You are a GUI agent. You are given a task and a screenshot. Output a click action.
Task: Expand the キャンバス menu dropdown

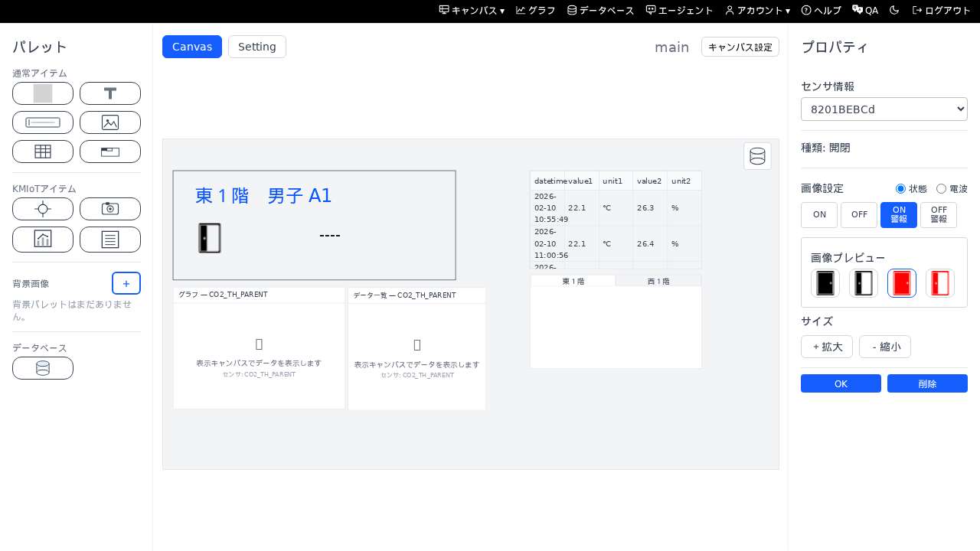[470, 11]
